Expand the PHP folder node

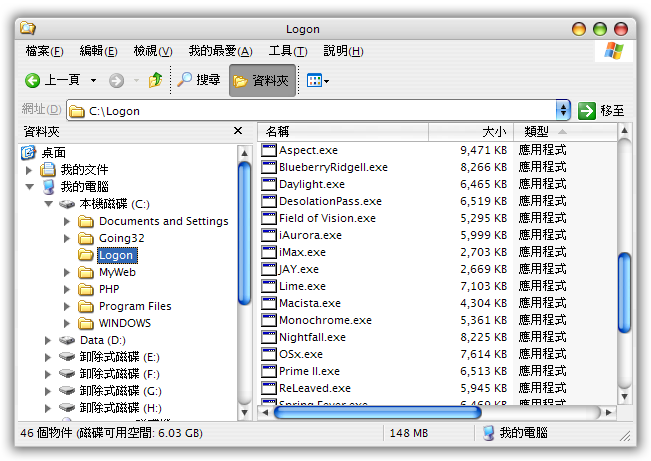coord(67,289)
